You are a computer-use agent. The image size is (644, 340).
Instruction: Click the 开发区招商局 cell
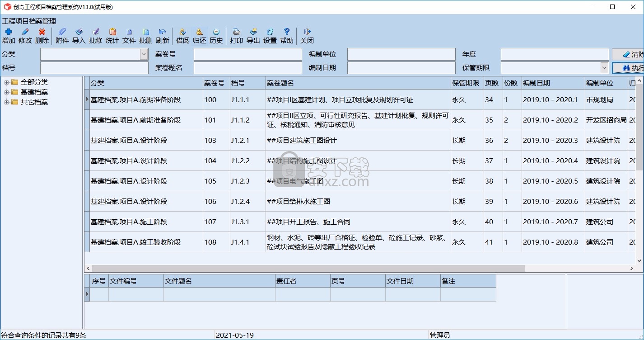click(x=607, y=120)
